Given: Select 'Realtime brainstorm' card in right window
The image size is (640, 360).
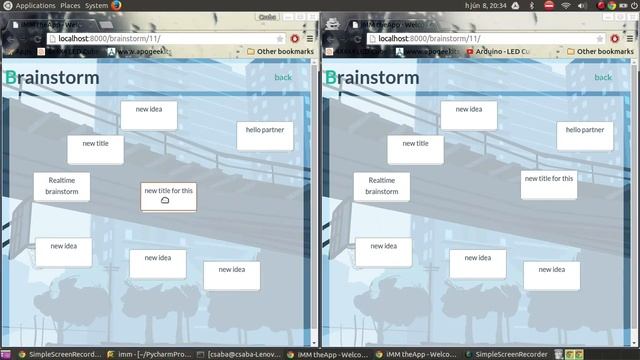Looking at the screenshot, I should [x=382, y=187].
